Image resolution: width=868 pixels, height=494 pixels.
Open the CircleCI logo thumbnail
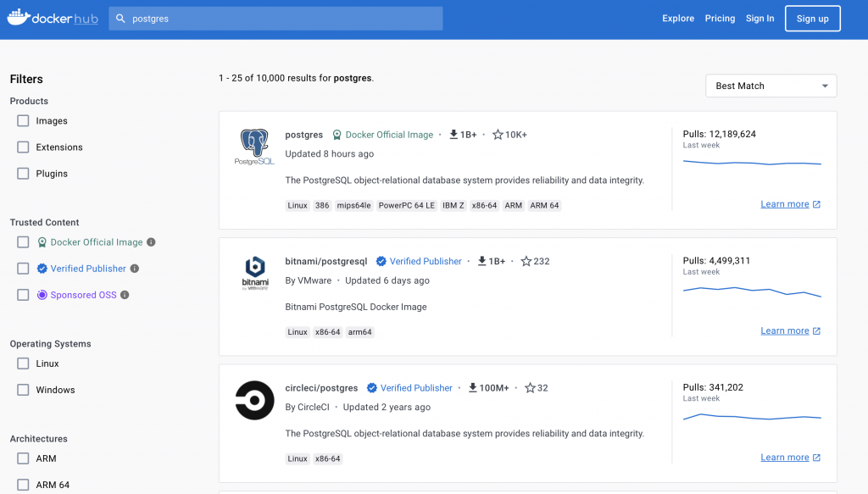tap(254, 400)
